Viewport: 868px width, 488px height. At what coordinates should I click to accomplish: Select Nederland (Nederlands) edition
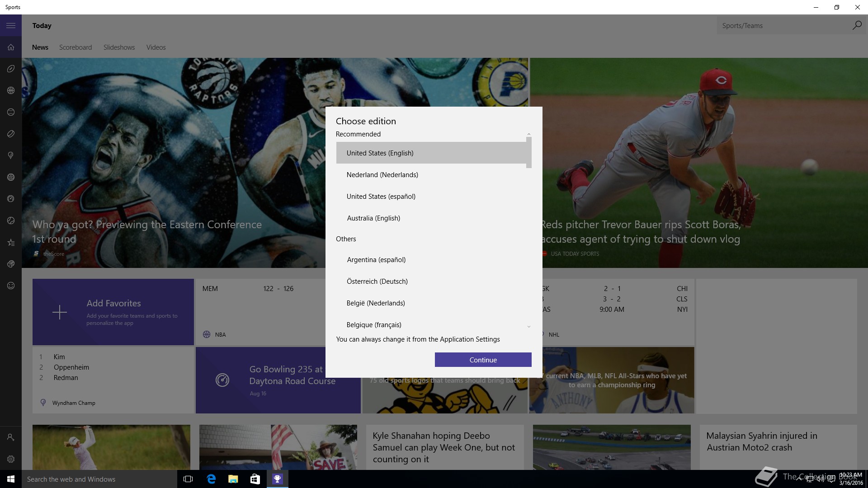coord(431,174)
